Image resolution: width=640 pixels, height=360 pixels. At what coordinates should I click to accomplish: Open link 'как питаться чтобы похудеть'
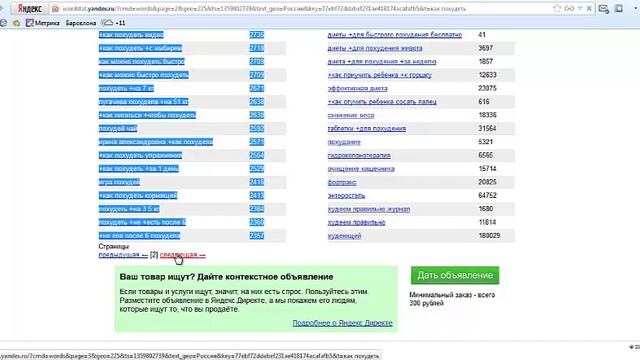pyautogui.click(x=147, y=115)
